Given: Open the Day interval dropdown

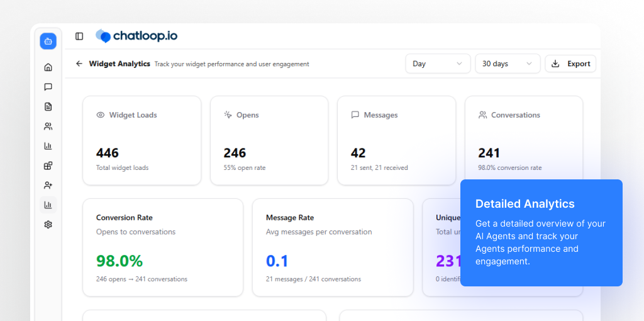Looking at the screenshot, I should click(x=438, y=64).
